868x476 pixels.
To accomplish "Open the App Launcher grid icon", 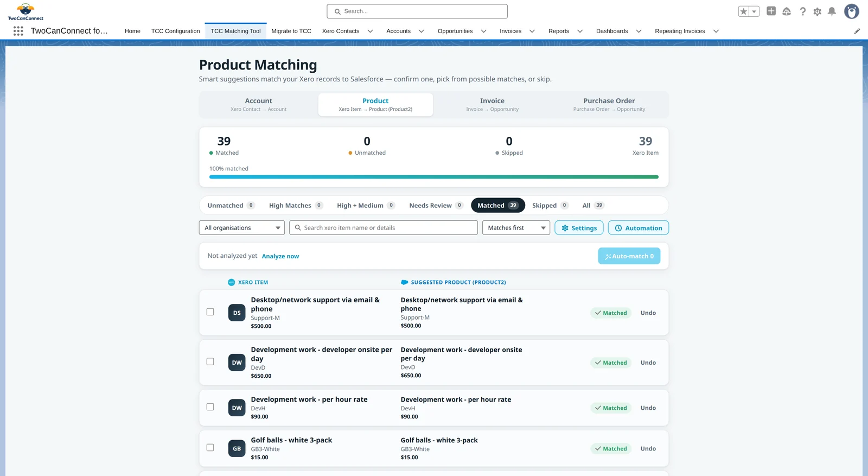I will pos(18,31).
